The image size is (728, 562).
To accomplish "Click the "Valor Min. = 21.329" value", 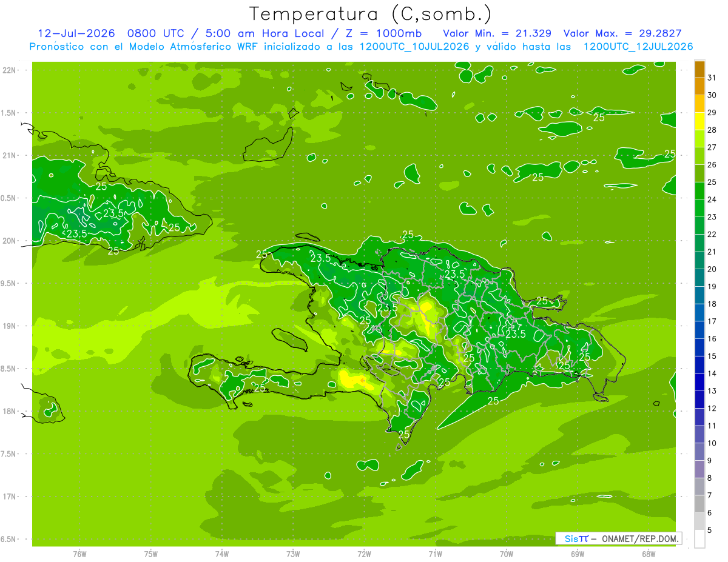I will 497,33.
